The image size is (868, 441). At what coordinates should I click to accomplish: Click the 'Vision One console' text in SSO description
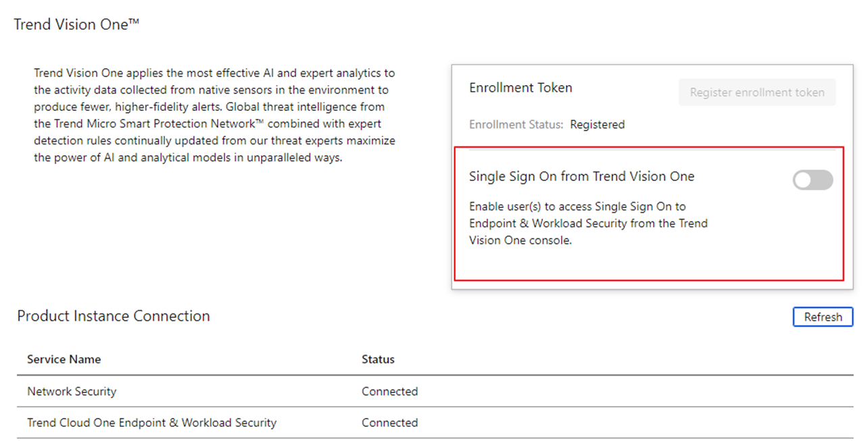(x=520, y=240)
